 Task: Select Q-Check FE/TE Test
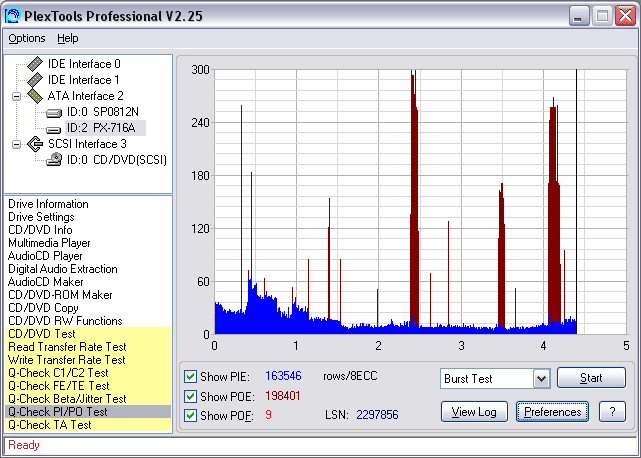88,386
